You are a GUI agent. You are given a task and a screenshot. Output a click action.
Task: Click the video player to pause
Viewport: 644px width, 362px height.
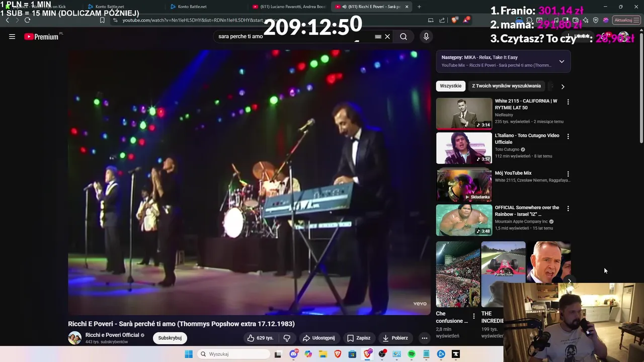pyautogui.click(x=249, y=182)
